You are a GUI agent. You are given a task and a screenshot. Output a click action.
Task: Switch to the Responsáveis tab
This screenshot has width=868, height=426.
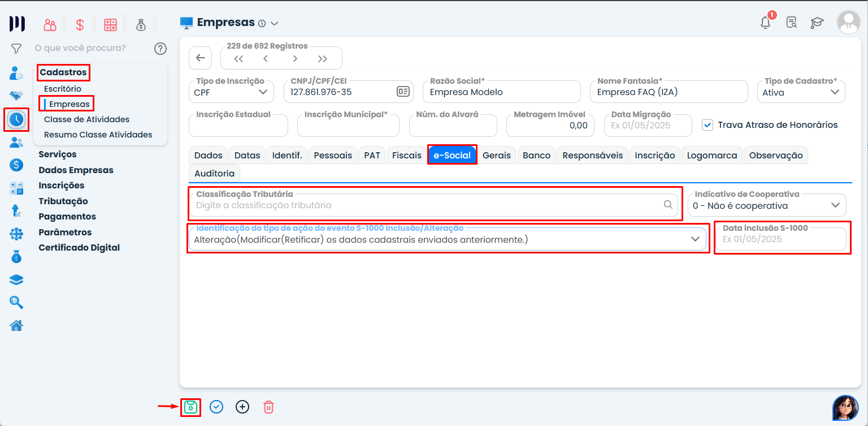(x=593, y=155)
